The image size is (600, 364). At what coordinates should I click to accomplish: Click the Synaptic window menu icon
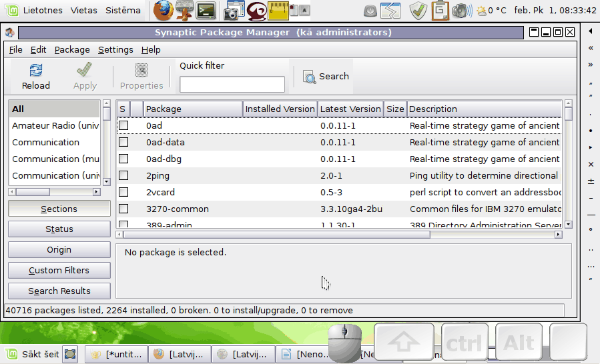(x=10, y=33)
